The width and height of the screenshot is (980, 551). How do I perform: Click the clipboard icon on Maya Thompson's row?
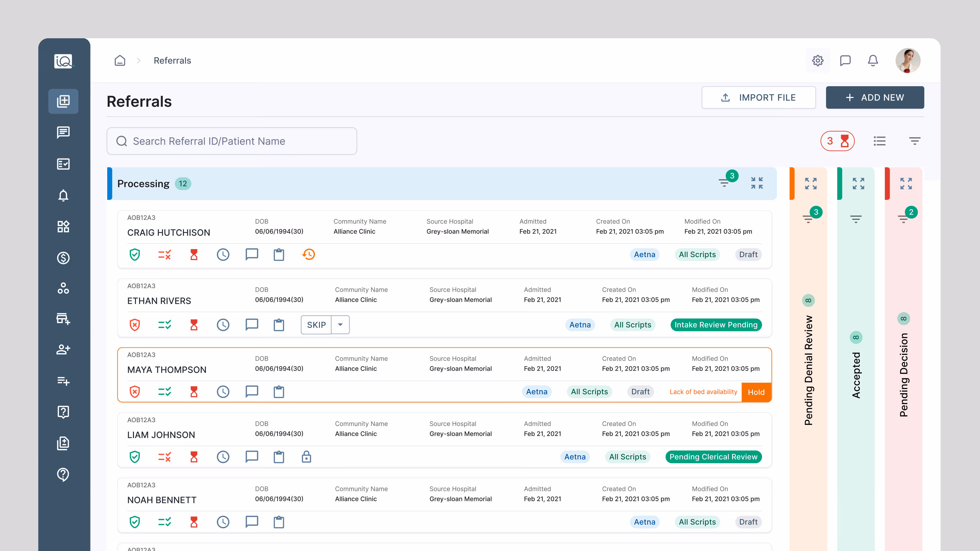279,392
